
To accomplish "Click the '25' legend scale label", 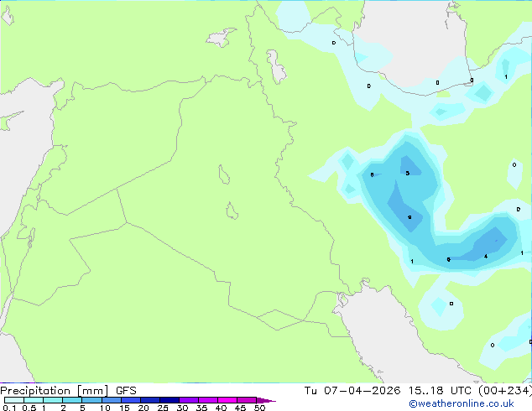I will pos(163,408).
